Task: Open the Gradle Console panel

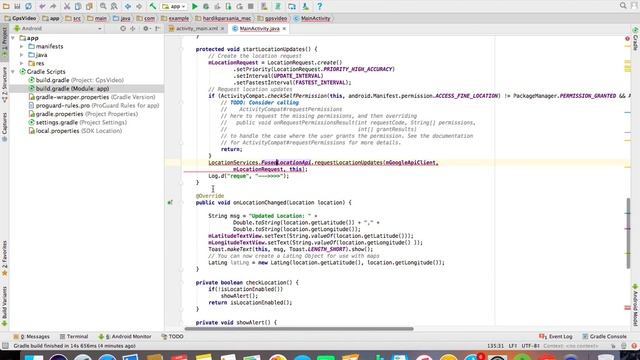Action: [x=604, y=337]
